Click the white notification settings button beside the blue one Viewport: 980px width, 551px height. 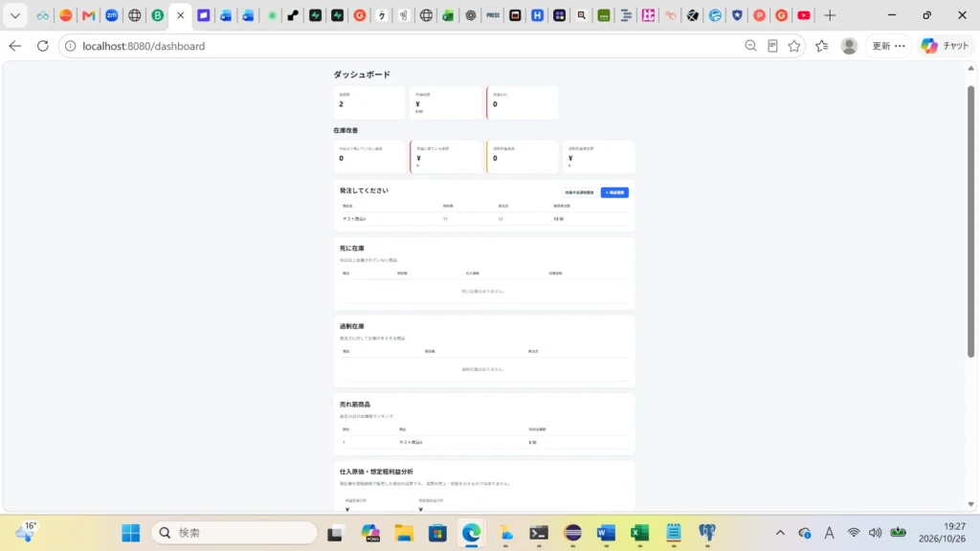[x=579, y=192]
